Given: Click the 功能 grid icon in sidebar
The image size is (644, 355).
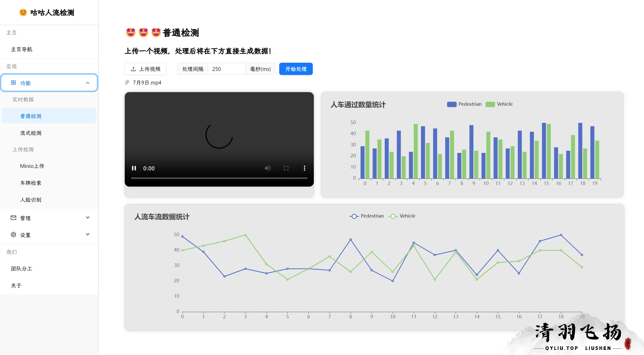Looking at the screenshot, I should tap(13, 83).
